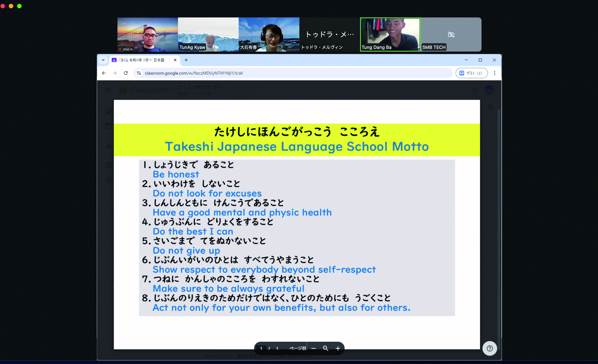Screen dimensions: 598x364
Task: Toggle the site information icon in address bar
Action: pos(138,73)
